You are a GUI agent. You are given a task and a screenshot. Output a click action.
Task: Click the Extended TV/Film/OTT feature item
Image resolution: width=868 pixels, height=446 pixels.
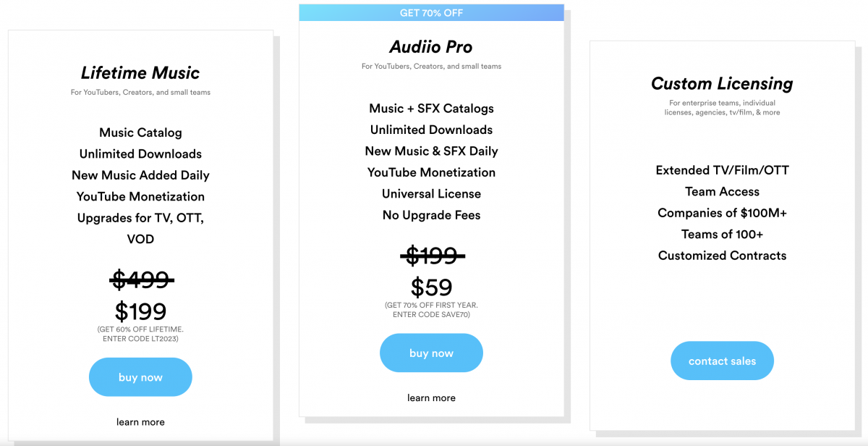pyautogui.click(x=722, y=169)
